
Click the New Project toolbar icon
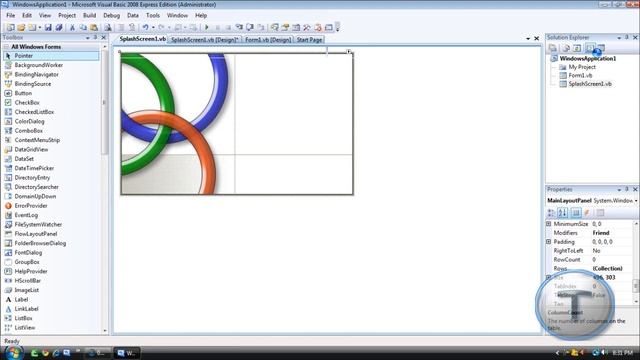tap(11, 27)
